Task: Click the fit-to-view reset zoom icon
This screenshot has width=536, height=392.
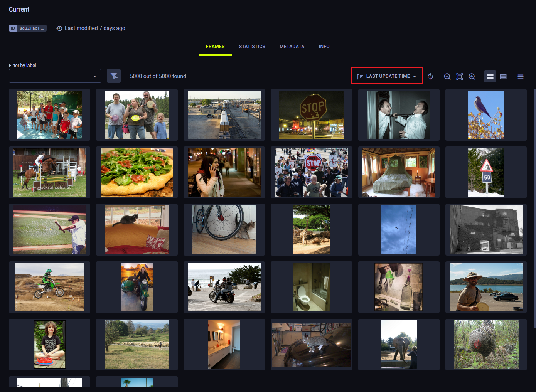Action: [460, 77]
